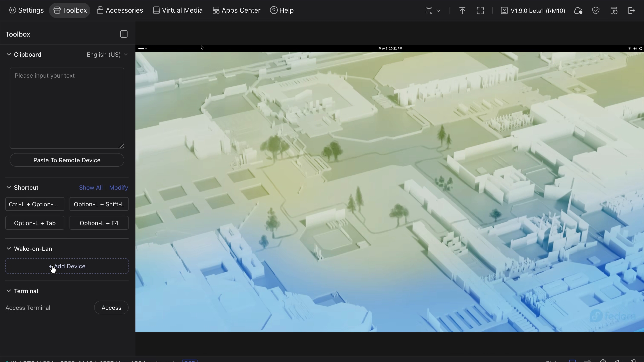Open the May 3 10:21 PM clock in remote desktop
This screenshot has width=644, height=362.
390,48
